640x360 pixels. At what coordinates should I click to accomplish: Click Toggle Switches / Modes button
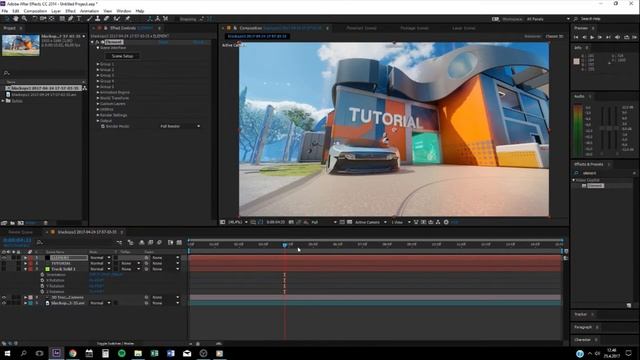(116, 344)
